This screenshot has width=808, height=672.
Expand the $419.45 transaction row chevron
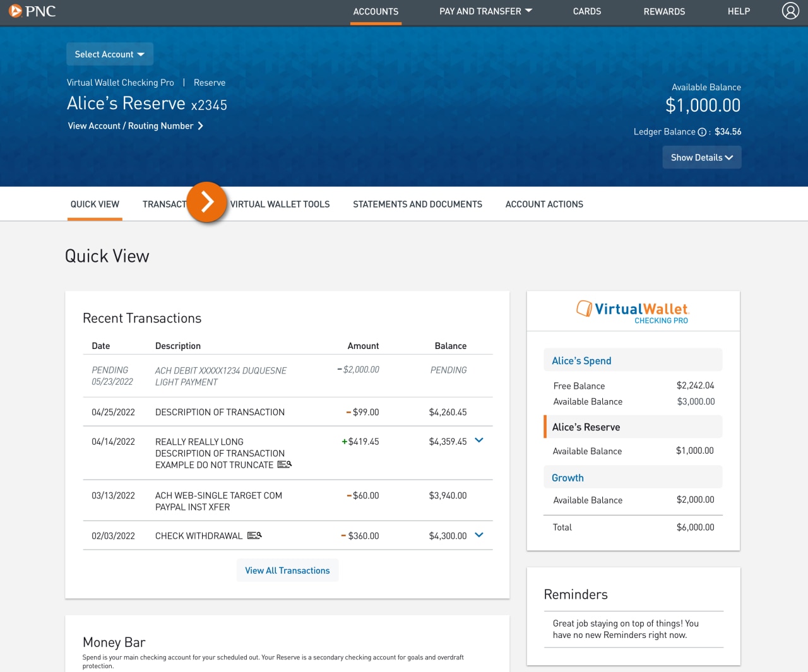click(478, 440)
